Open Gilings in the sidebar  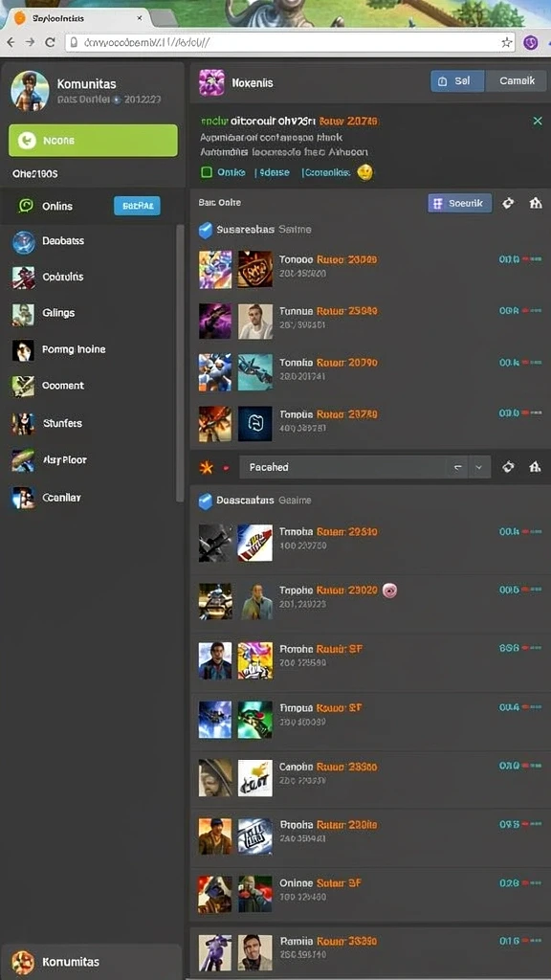[x=58, y=313]
